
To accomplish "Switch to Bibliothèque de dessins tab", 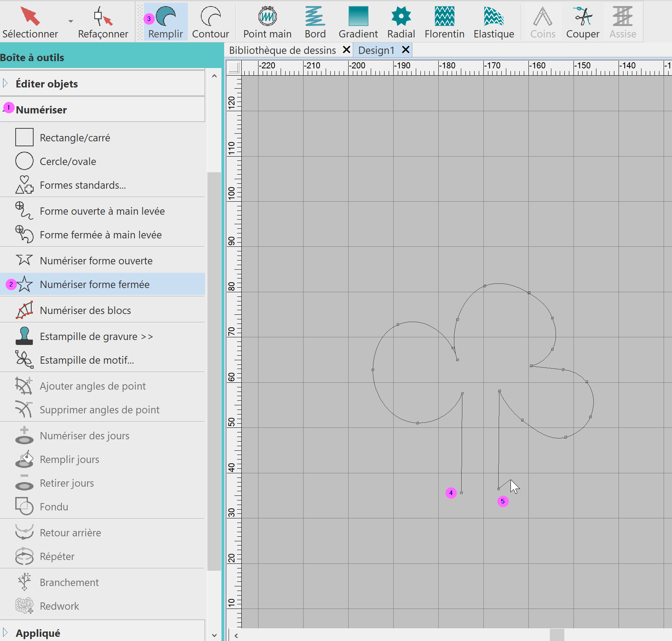I will 282,50.
